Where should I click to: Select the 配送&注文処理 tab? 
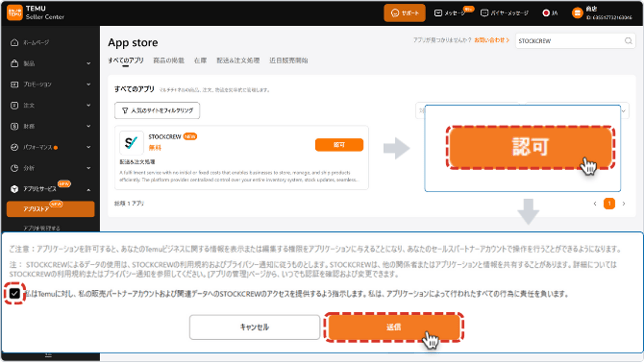(238, 60)
